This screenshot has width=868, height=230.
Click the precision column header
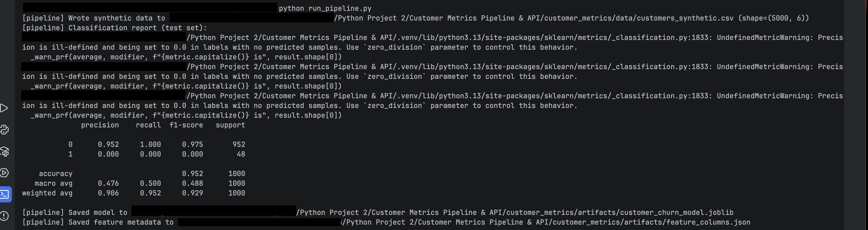[100, 125]
